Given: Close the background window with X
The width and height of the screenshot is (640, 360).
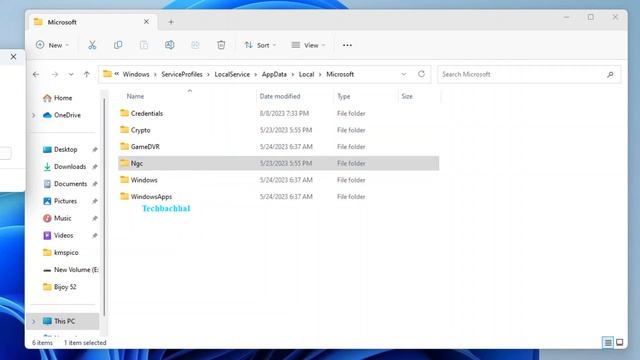Looking at the screenshot, I should coord(13,57).
